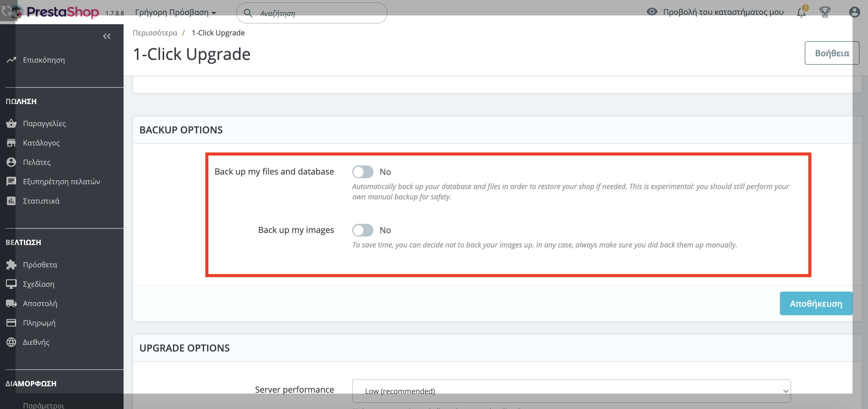868x409 pixels.
Task: Open the Server performance dropdown
Action: [x=571, y=391]
